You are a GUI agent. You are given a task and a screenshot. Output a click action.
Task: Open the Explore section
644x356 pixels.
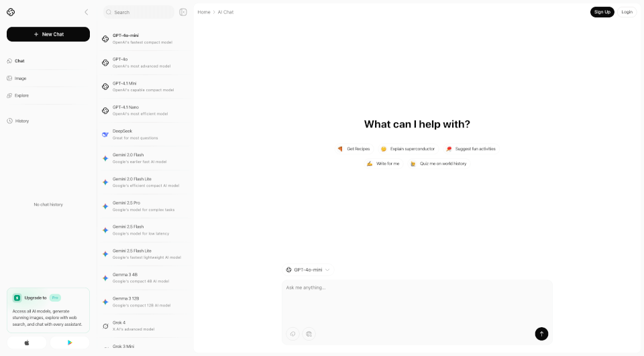pos(48,95)
